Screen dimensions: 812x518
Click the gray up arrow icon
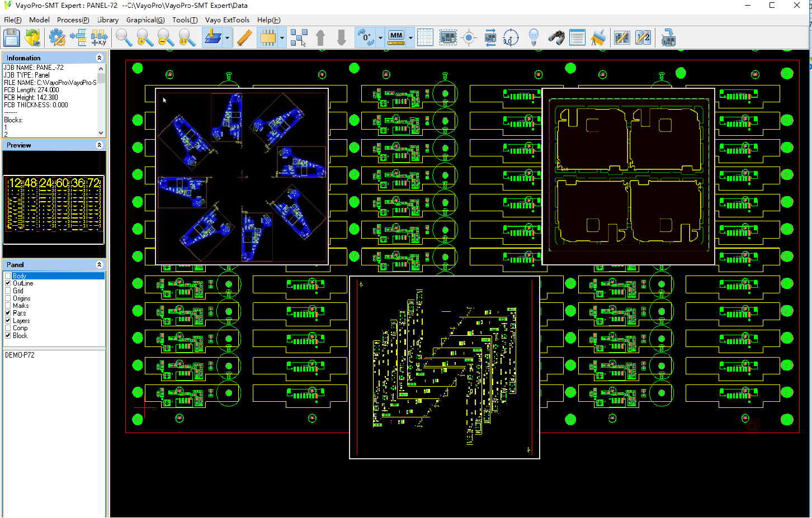320,38
